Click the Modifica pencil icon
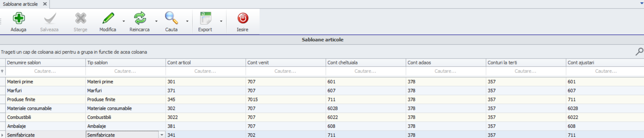Viewport: 644px width, 138px height. pos(108,18)
